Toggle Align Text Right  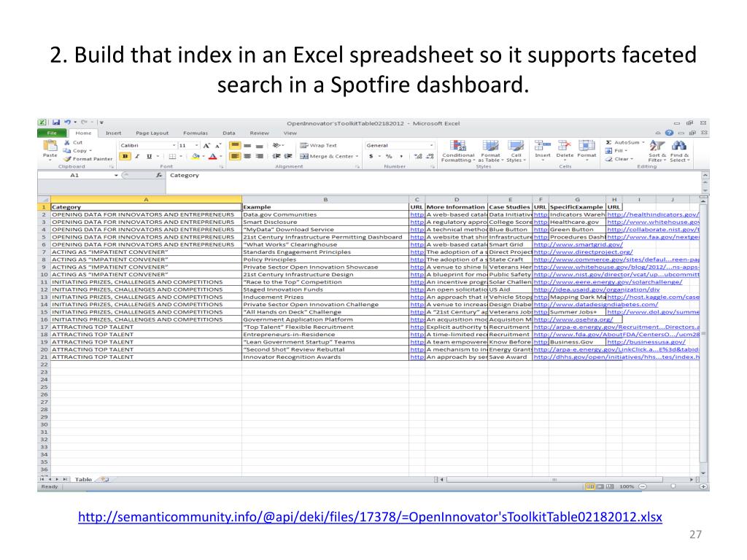pyautogui.click(x=259, y=156)
